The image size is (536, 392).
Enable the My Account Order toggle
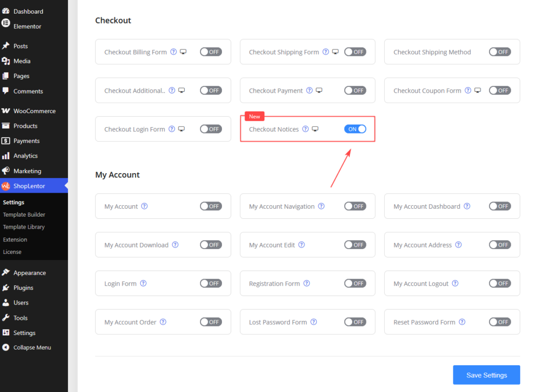[211, 322]
